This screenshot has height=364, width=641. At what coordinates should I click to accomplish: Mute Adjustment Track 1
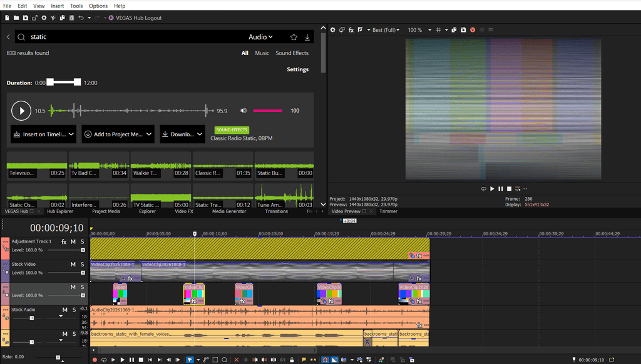tap(73, 242)
